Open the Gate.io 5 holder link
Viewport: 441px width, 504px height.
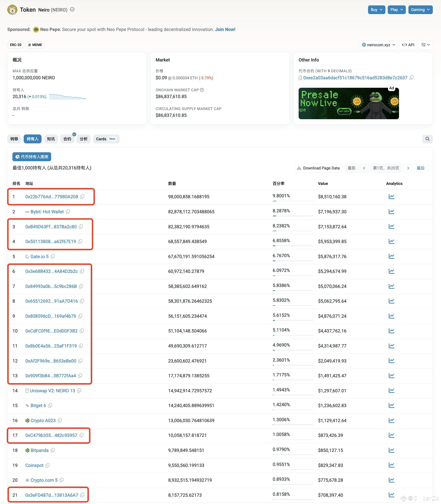(39, 256)
